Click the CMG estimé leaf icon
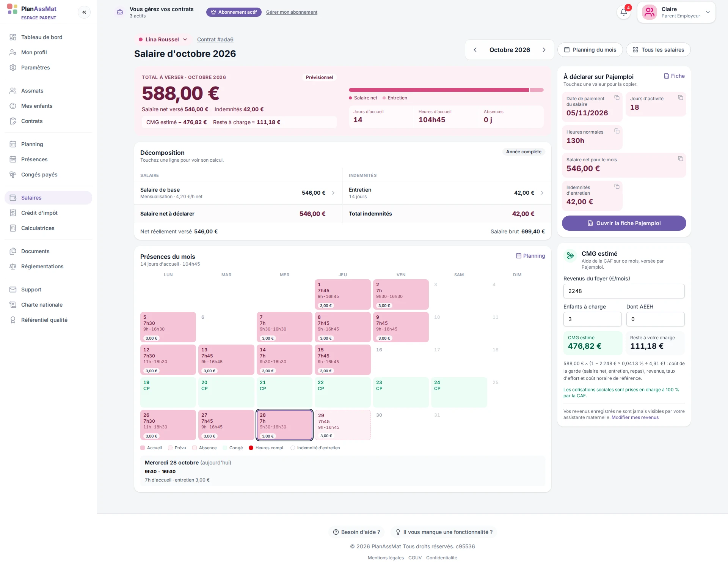The height and width of the screenshot is (573, 728). coord(570,256)
